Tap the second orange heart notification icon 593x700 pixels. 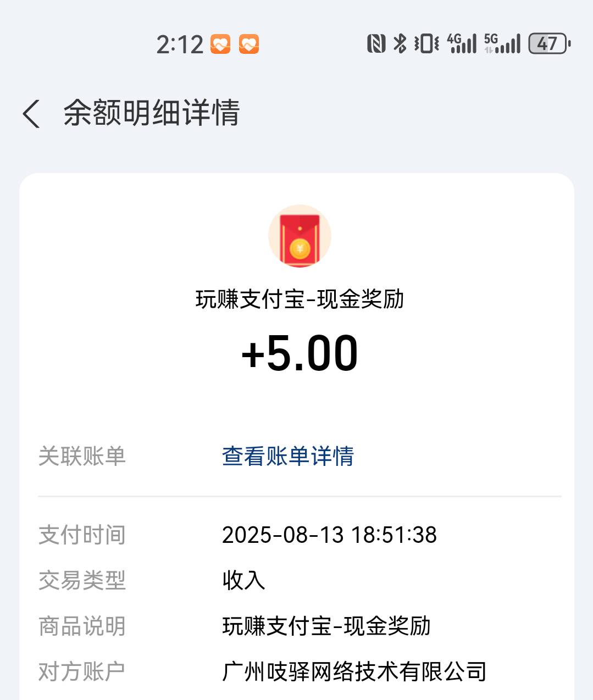[249, 44]
